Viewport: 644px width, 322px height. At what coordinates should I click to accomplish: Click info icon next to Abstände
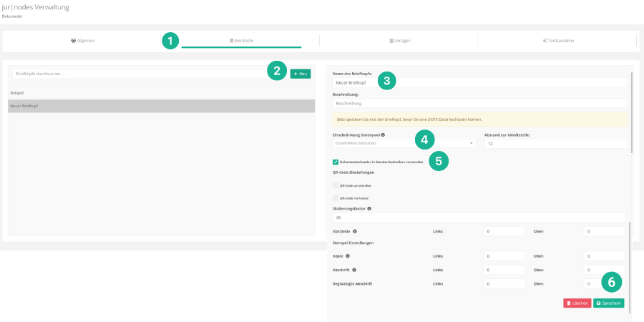click(x=355, y=231)
